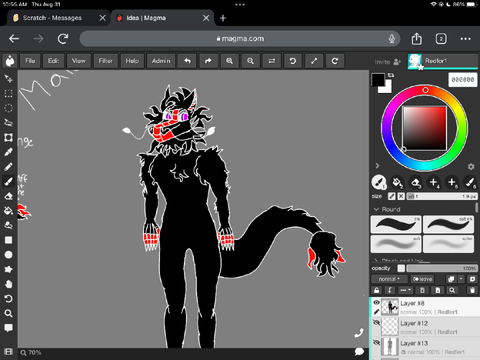Select the pencil tool

(8, 167)
